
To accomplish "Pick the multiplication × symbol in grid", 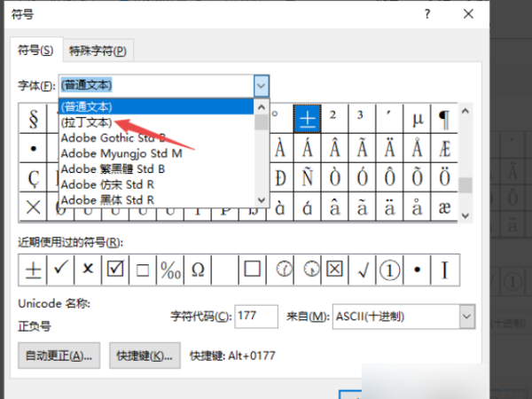I will [x=33, y=207].
